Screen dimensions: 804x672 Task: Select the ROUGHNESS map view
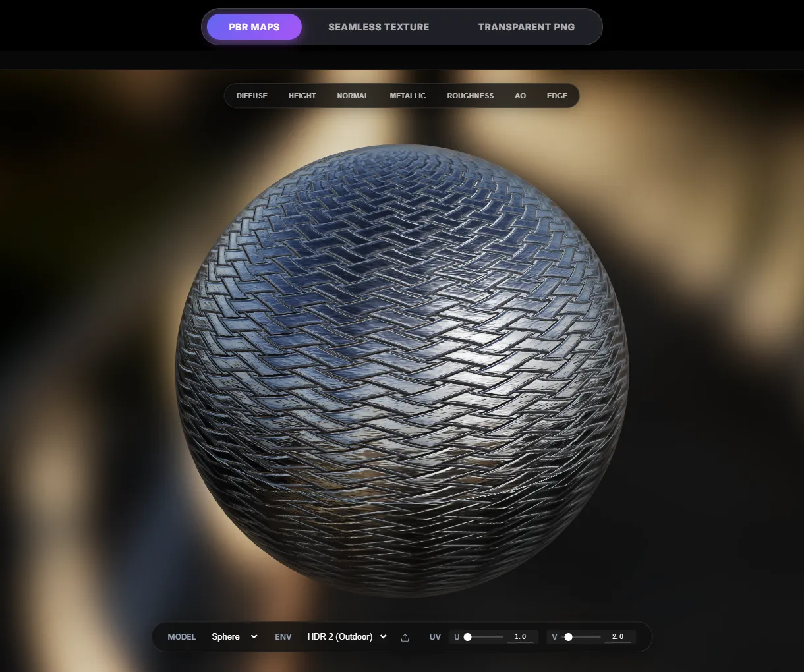(x=470, y=96)
